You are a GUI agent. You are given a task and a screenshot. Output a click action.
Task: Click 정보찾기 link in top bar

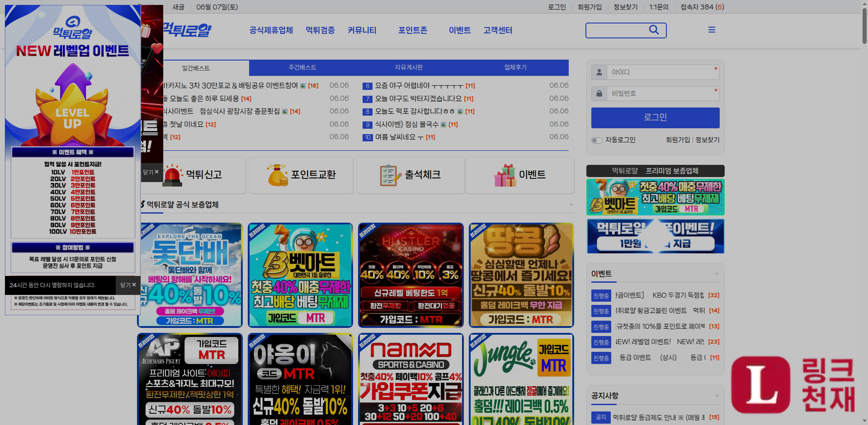[x=625, y=7]
